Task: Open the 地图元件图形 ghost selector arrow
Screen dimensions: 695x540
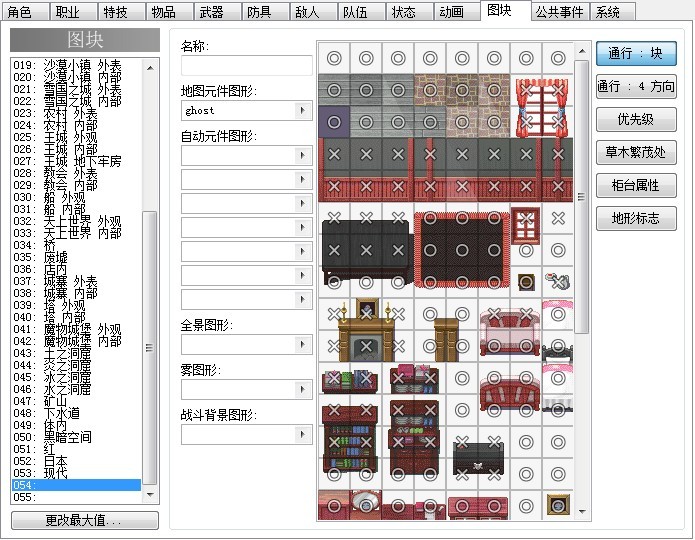Action: pos(303,110)
